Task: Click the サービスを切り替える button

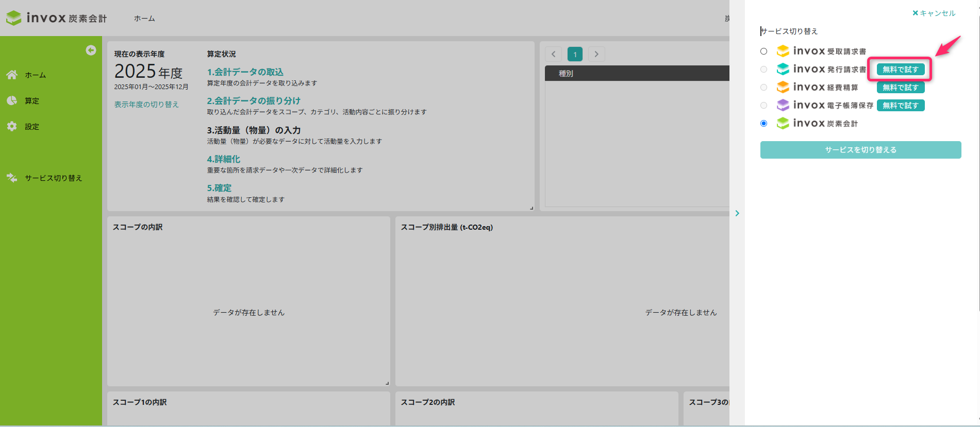Action: [860, 150]
